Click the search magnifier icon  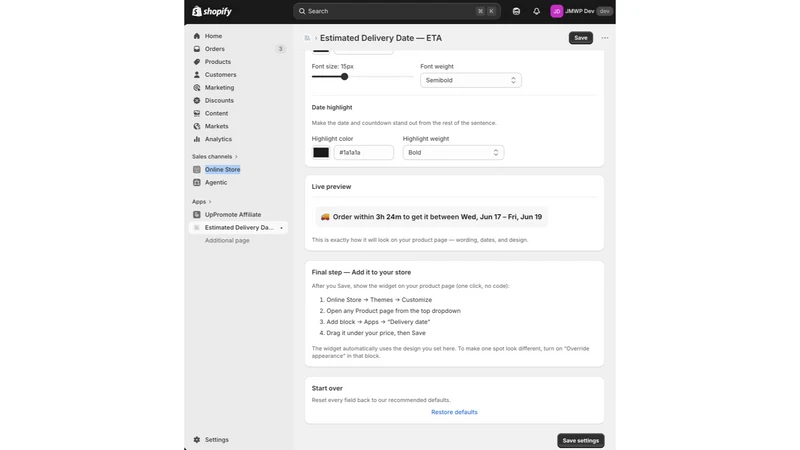click(x=302, y=11)
